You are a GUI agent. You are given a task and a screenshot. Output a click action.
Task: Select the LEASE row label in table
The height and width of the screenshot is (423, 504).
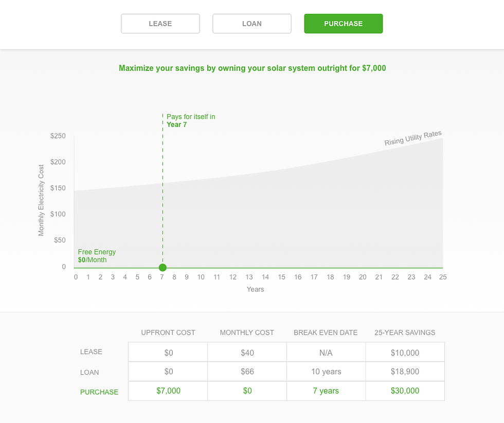coord(91,352)
